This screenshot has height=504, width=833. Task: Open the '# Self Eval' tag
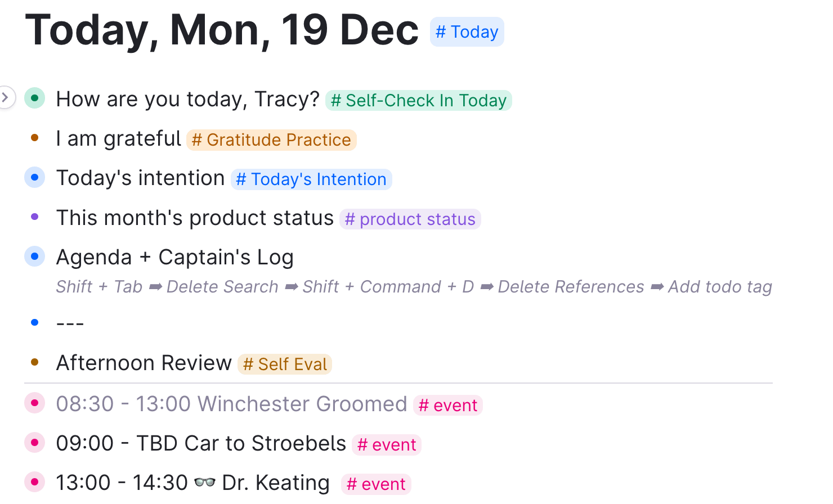point(285,364)
